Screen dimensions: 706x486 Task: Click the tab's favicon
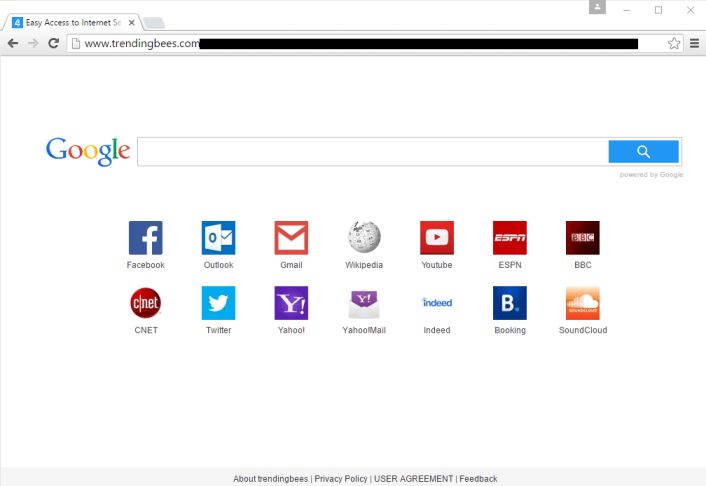[17, 23]
